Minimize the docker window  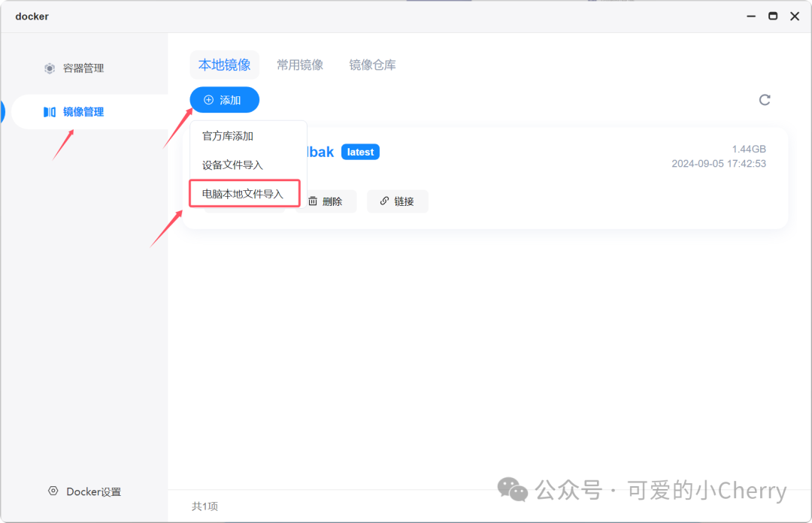(751, 17)
